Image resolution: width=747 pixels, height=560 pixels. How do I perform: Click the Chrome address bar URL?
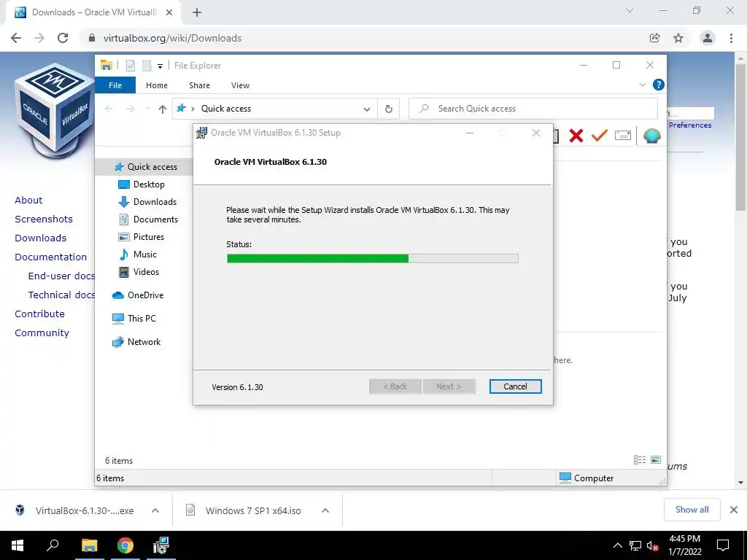click(x=172, y=38)
